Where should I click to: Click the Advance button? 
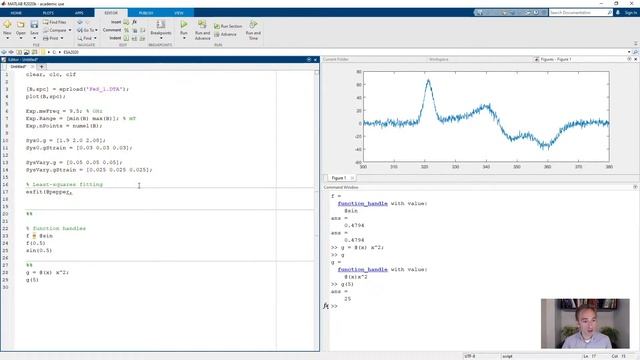pyautogui.click(x=225, y=34)
